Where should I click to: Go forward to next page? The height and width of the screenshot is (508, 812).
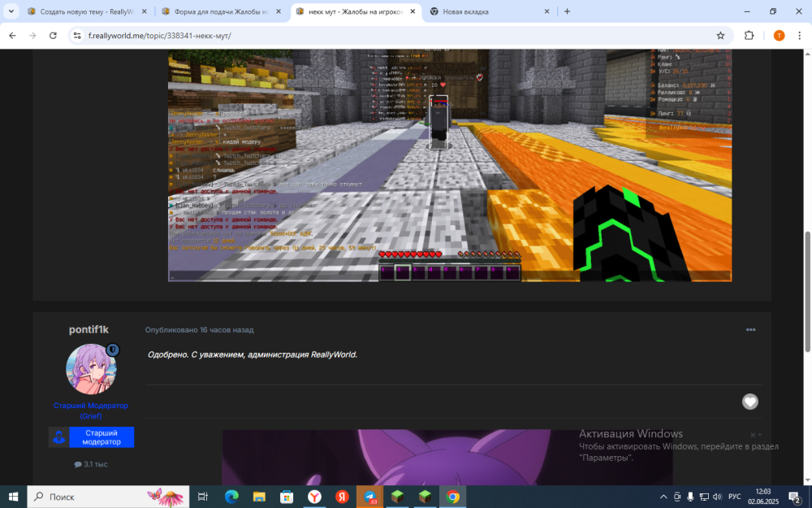tap(32, 35)
